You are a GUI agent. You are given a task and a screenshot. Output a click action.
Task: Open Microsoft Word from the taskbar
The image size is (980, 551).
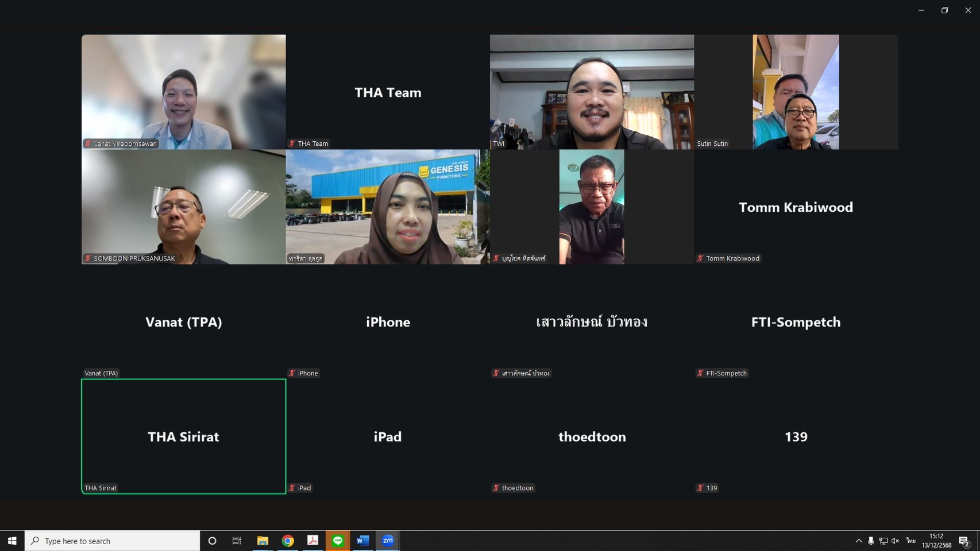pyautogui.click(x=362, y=541)
